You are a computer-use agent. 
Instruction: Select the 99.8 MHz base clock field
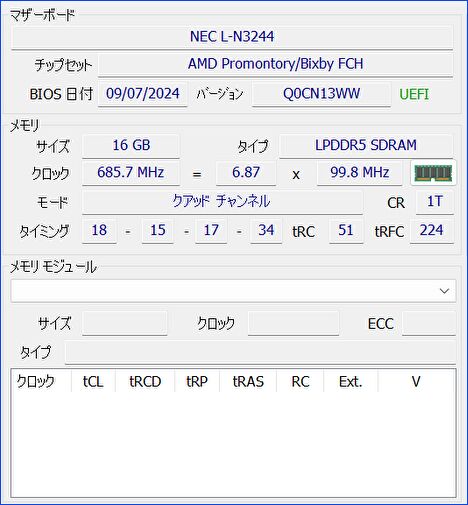[359, 173]
